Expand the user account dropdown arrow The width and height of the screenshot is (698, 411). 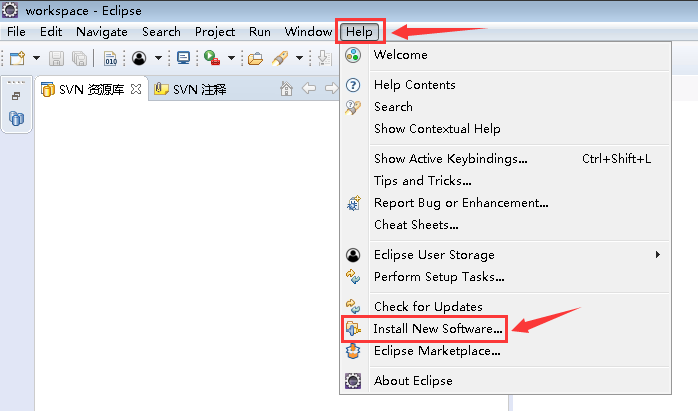158,58
